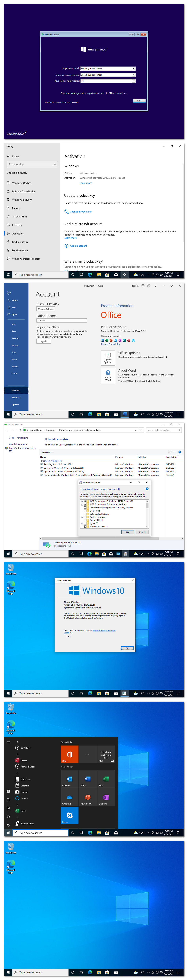This screenshot has width=188, height=980.
Task: Open Export in Word backstage menu
Action: [x=14, y=366]
